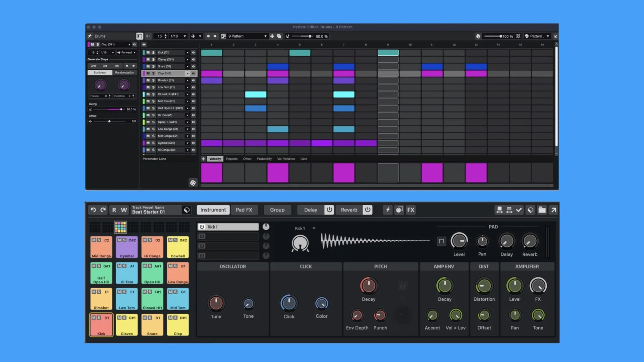Image resolution: width=644 pixels, height=362 pixels.
Task: Open the folder icon in instrument toolbar
Action: [x=542, y=210]
